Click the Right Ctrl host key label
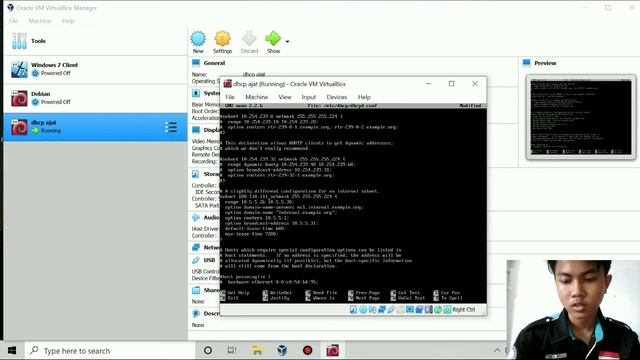Screen dimensions: 640x360 [x=464, y=310]
